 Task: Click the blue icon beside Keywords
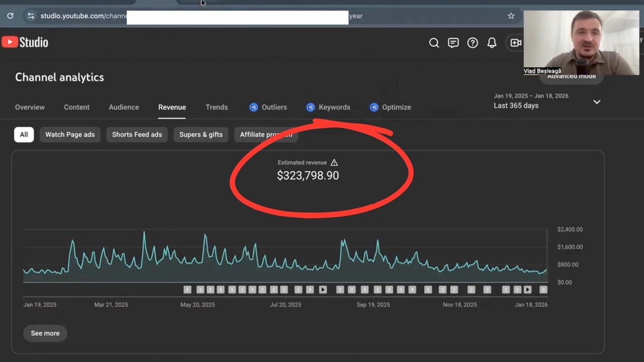tap(310, 107)
